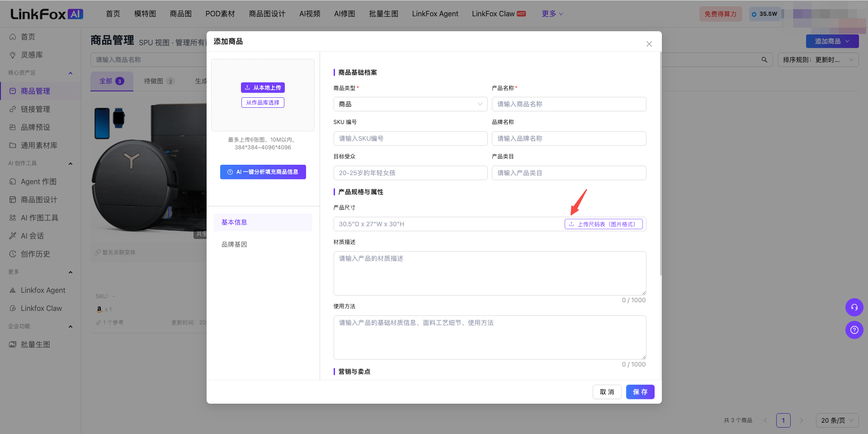Open AI视频 in top navigation
Image resolution: width=868 pixels, height=434 pixels.
(x=310, y=14)
